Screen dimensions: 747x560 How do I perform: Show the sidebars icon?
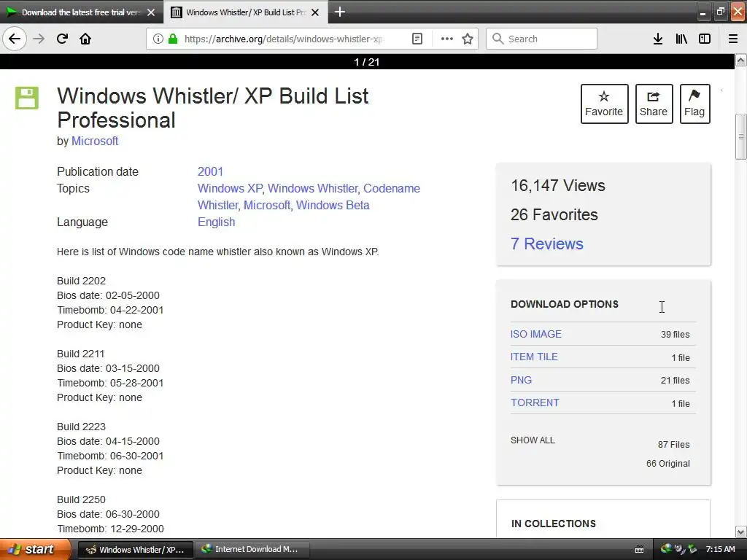[x=705, y=39]
